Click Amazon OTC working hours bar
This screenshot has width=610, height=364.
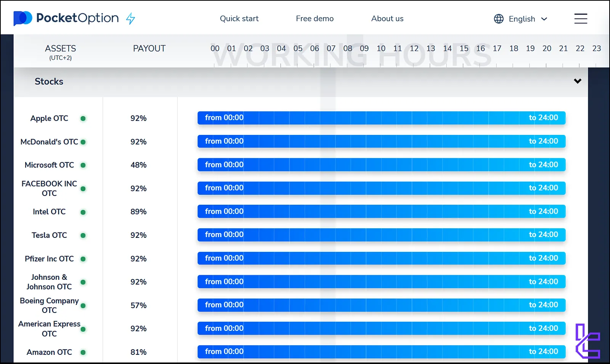coord(381,352)
